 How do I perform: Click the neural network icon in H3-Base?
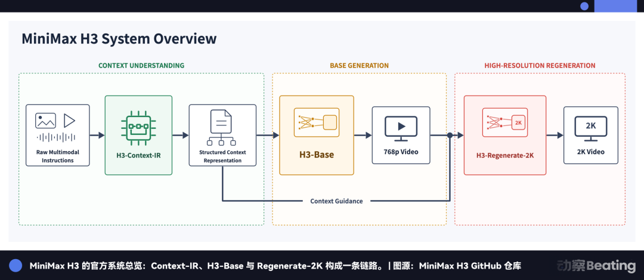pyautogui.click(x=316, y=122)
